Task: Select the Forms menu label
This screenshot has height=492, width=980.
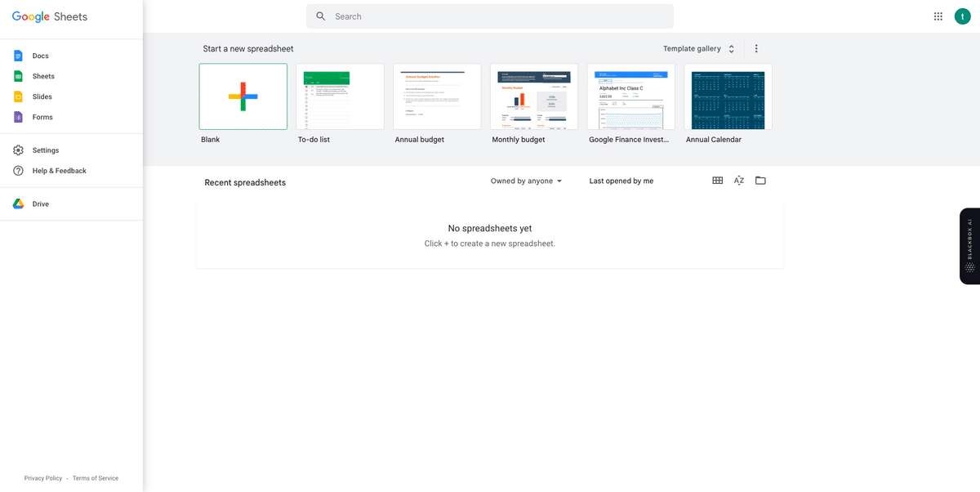Action: click(x=42, y=118)
